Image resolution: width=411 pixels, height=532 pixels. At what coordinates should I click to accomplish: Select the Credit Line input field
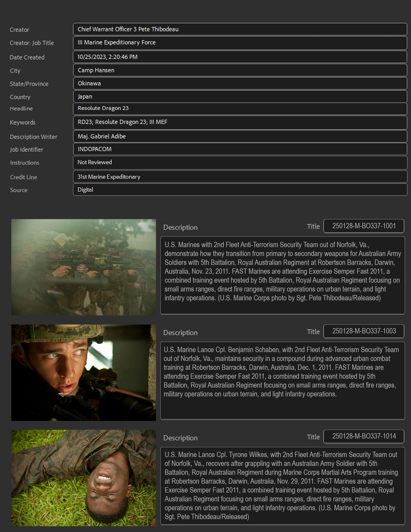coord(240,177)
